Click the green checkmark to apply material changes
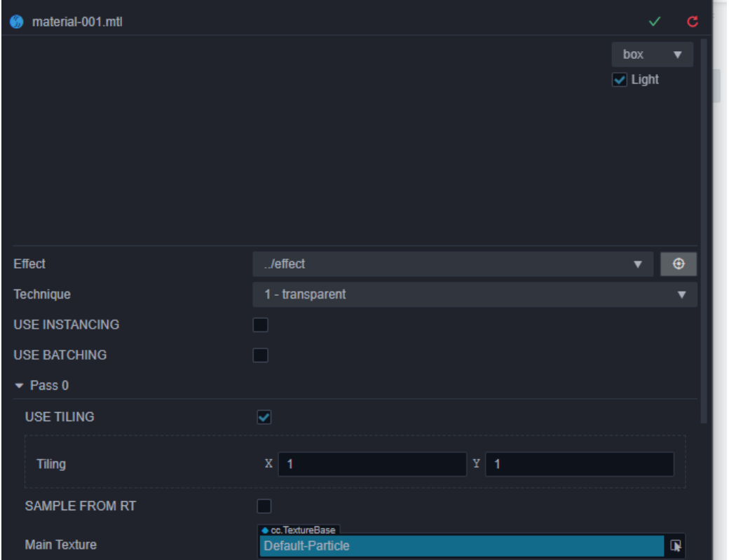Screen dimensions: 729x560 coord(655,22)
